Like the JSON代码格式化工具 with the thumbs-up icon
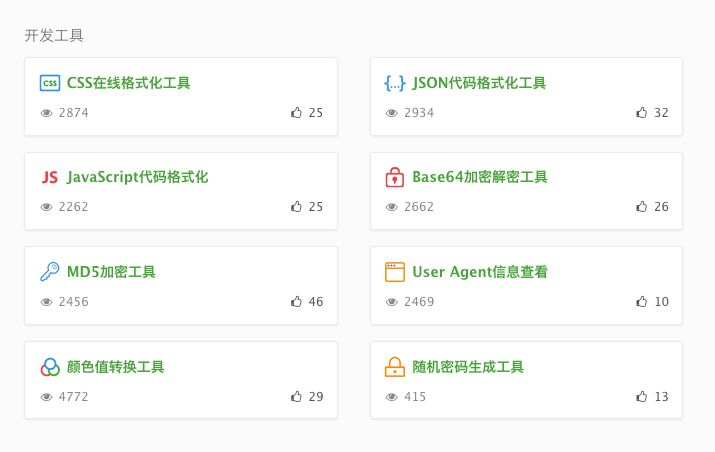715x452 pixels. pos(642,112)
